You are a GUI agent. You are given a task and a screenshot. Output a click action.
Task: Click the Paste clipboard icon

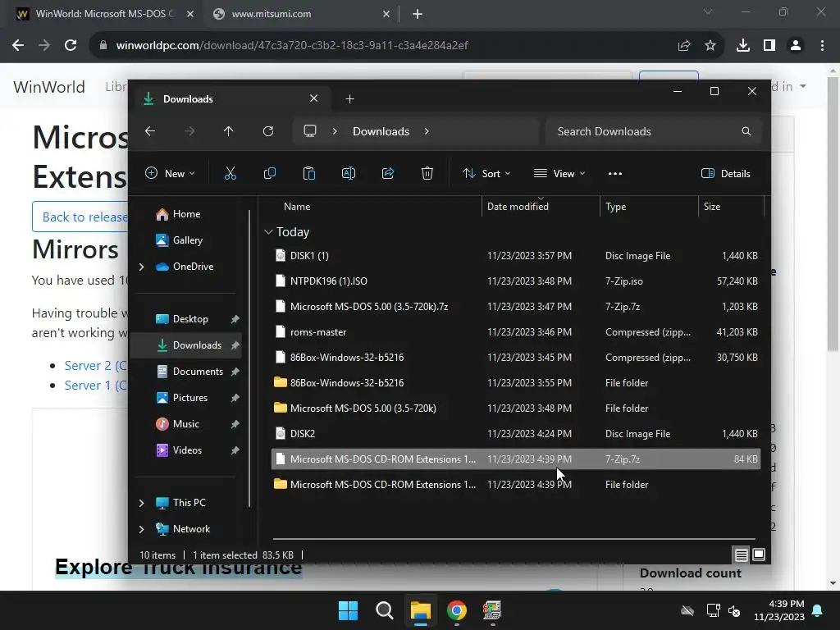click(309, 173)
